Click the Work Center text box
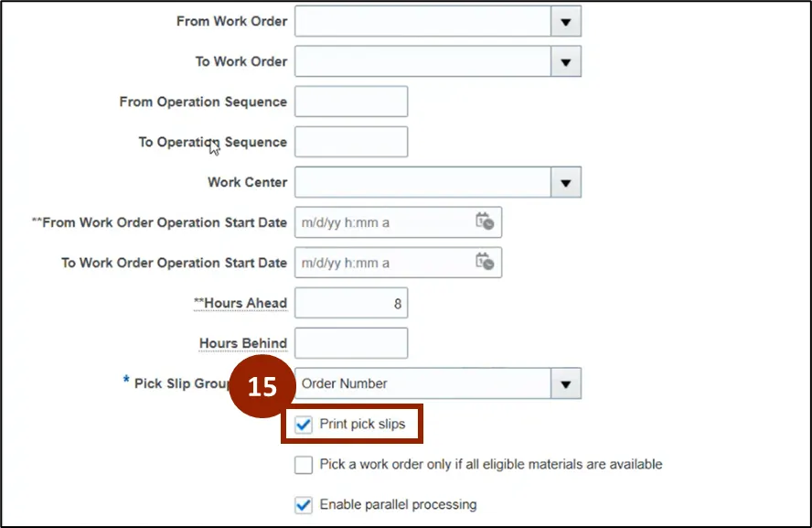This screenshot has width=812, height=528. pos(422,182)
